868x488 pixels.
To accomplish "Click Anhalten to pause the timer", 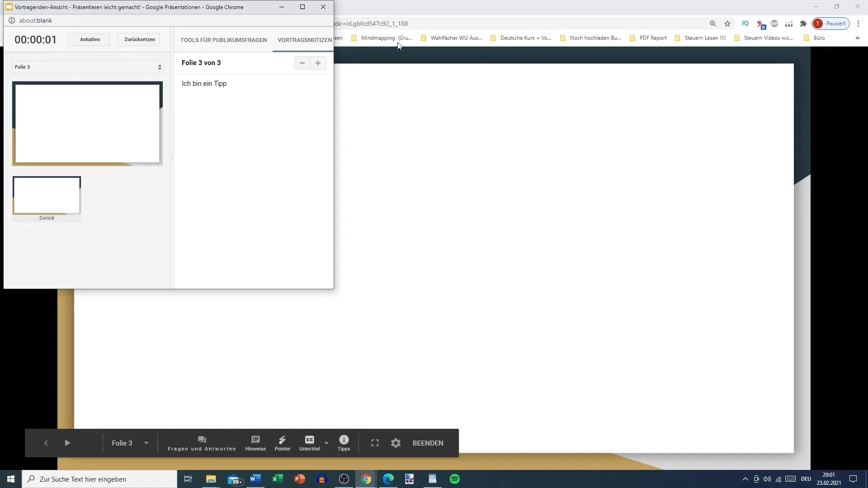I will [90, 39].
